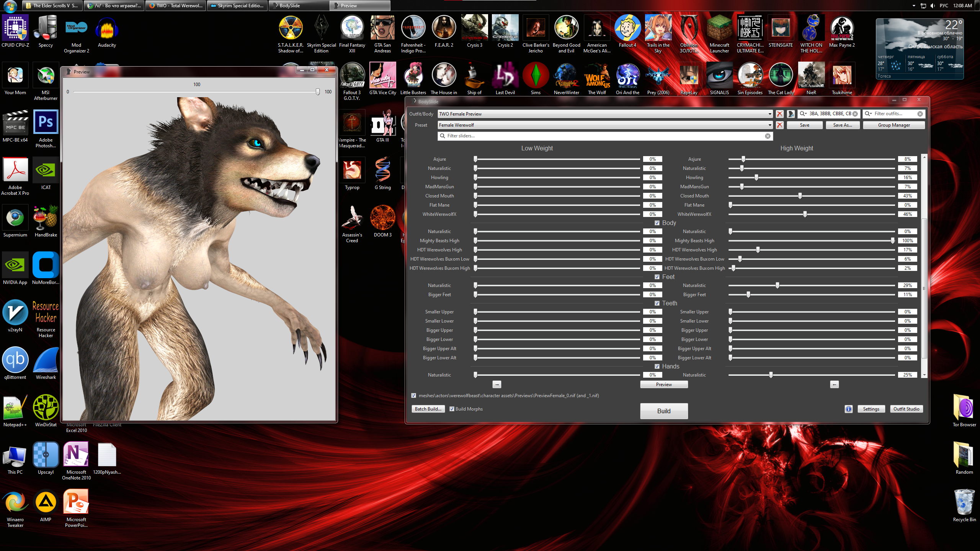Select the AIMP desktop icon
The height and width of the screenshot is (551, 980).
pos(46,505)
